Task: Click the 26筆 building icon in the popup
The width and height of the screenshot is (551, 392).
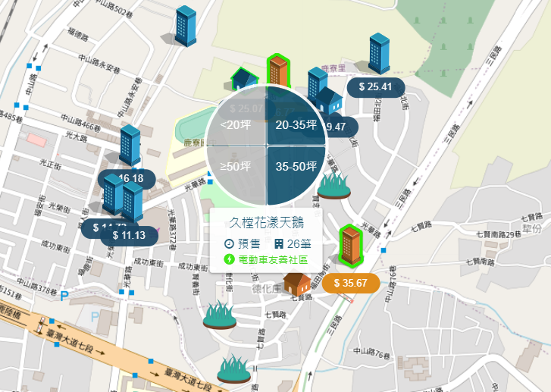Action: pyautogui.click(x=279, y=243)
